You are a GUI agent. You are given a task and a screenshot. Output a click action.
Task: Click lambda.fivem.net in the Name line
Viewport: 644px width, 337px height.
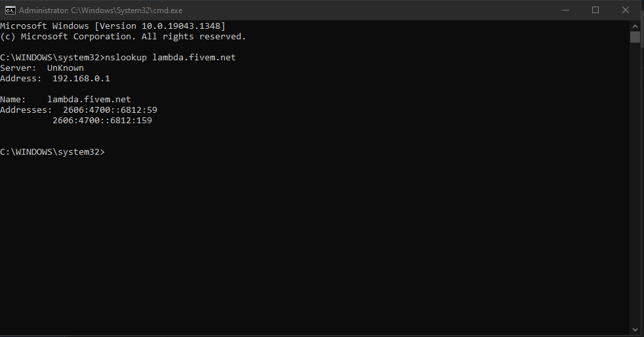[89, 100]
